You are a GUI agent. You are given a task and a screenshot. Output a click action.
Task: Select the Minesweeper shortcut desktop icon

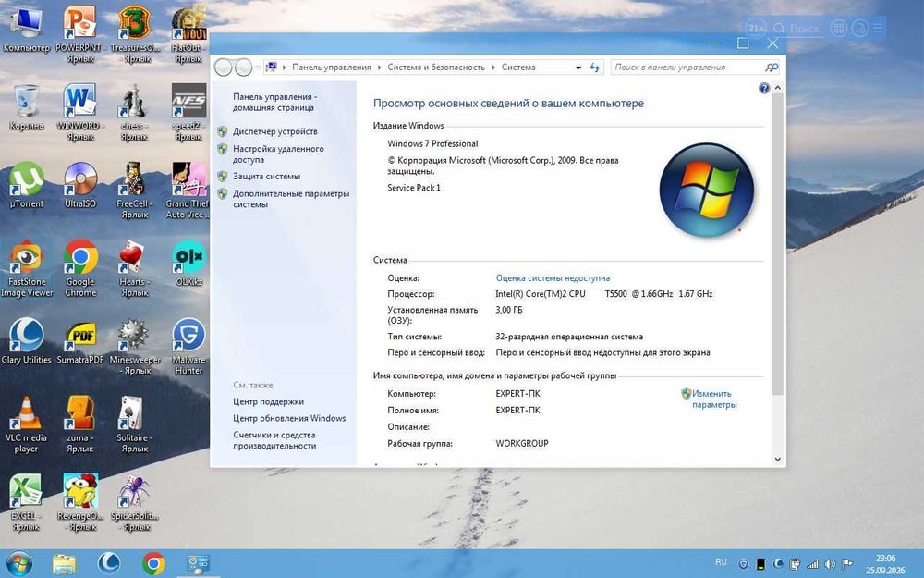[x=134, y=346]
